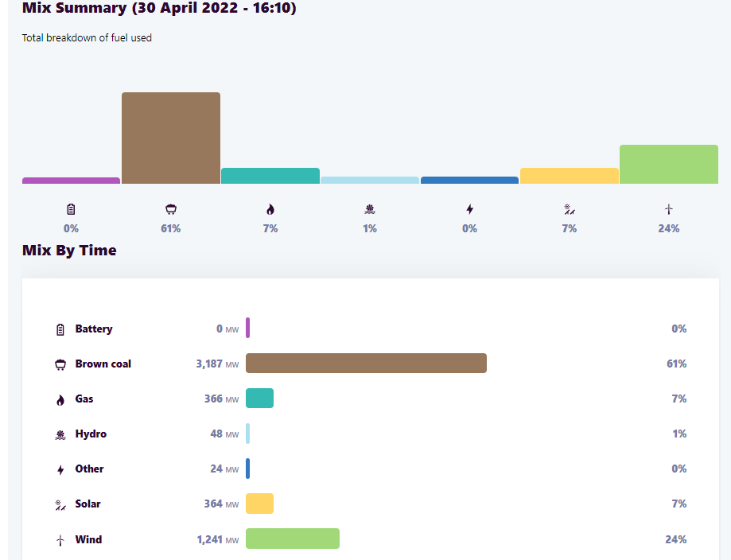Select the yellow solar bar in Mix Summary
The height and width of the screenshot is (560, 731).
click(x=569, y=176)
